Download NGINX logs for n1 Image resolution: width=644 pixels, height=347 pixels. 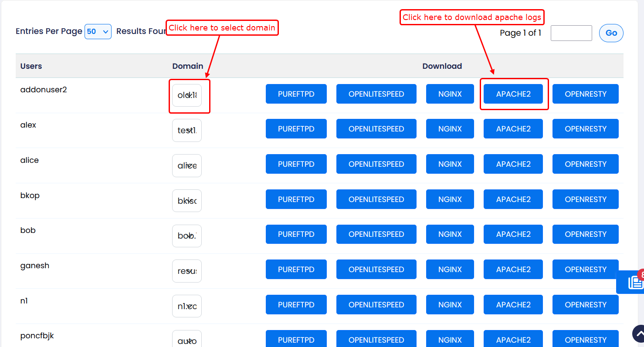coord(450,305)
